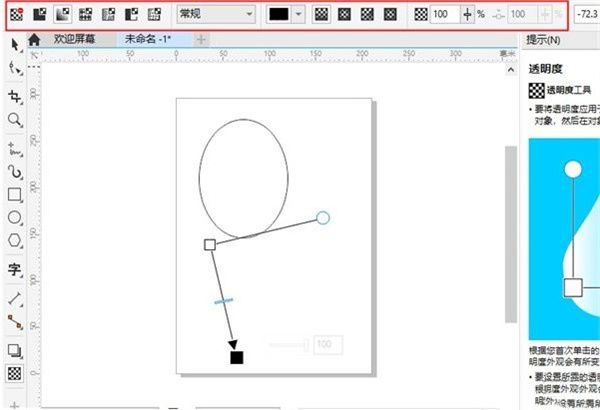Go to the home tab icon
The height and width of the screenshot is (410, 600).
34,39
